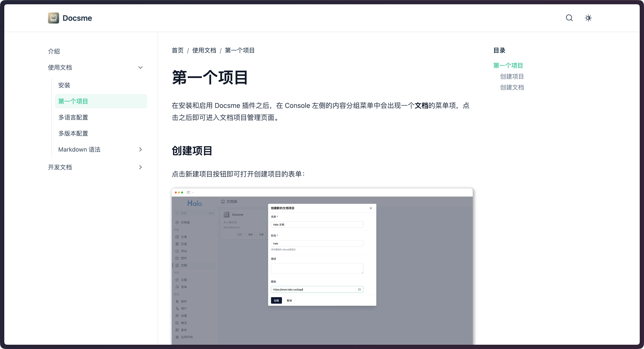Click the 使用文档 breadcrumb link

point(204,51)
